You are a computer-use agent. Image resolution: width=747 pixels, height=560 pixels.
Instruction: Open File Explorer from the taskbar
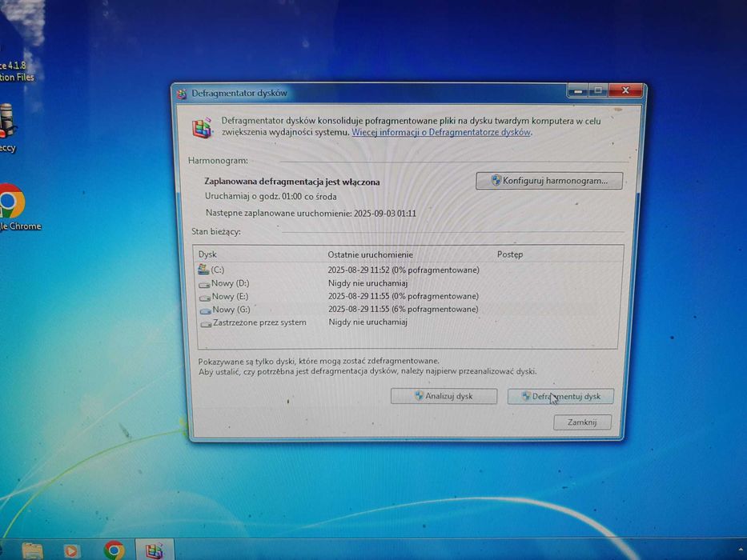32,551
